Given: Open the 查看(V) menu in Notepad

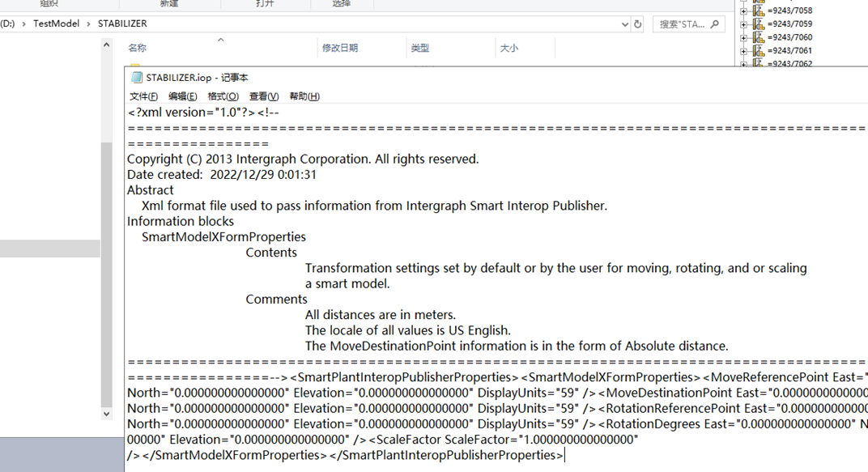Looking at the screenshot, I should tap(263, 96).
